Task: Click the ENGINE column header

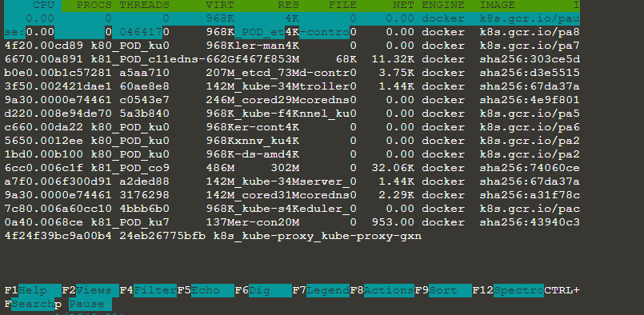Action: [443, 6]
